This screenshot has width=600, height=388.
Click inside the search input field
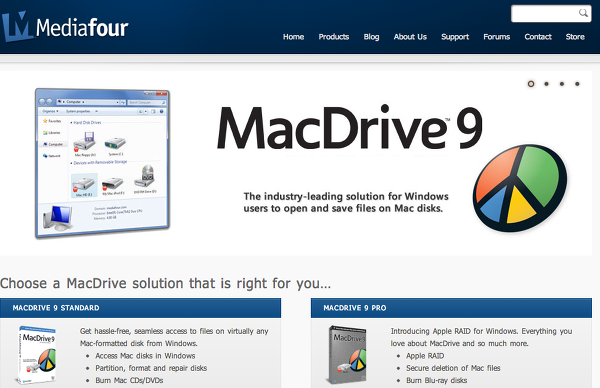545,14
